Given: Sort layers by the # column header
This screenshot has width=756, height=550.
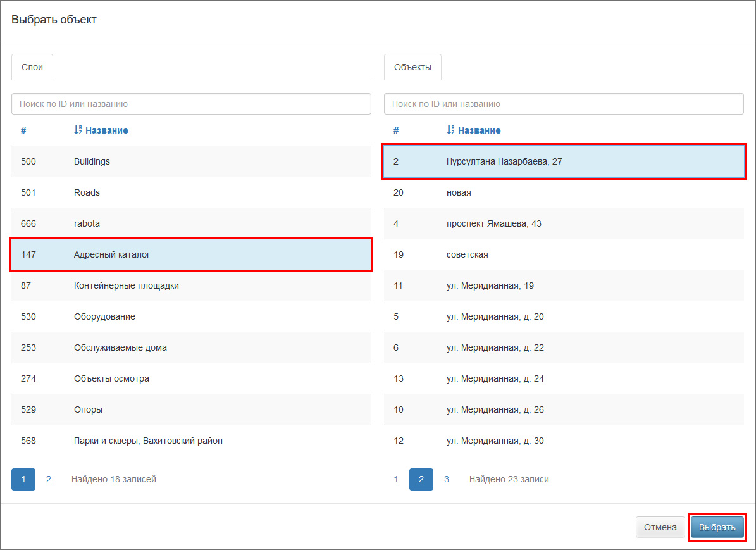Looking at the screenshot, I should [23, 130].
